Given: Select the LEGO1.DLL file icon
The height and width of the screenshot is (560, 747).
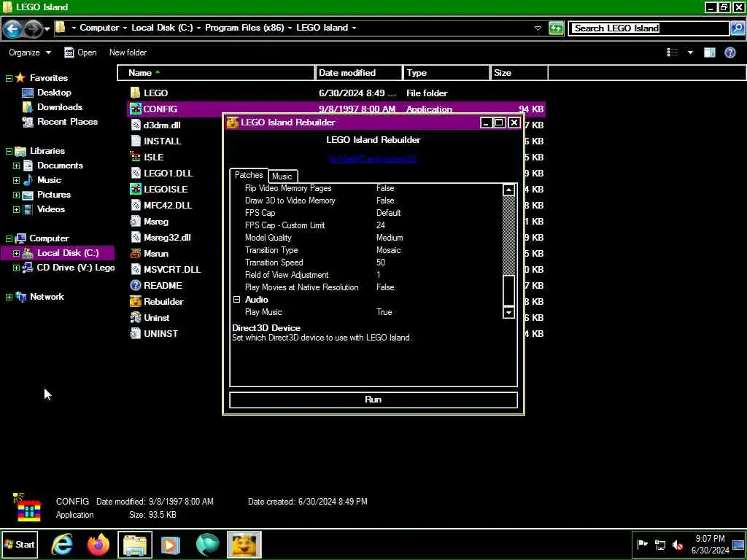Looking at the screenshot, I should click(x=135, y=174).
